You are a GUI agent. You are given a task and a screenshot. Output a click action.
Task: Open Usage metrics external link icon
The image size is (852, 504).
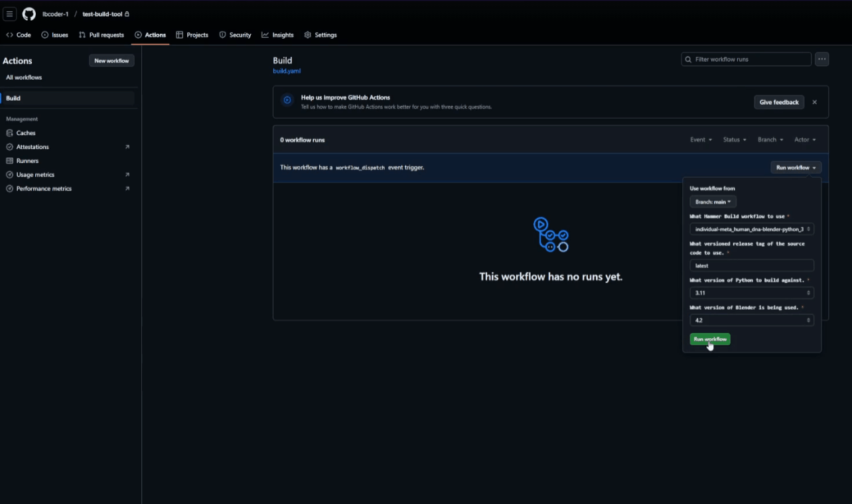click(127, 175)
